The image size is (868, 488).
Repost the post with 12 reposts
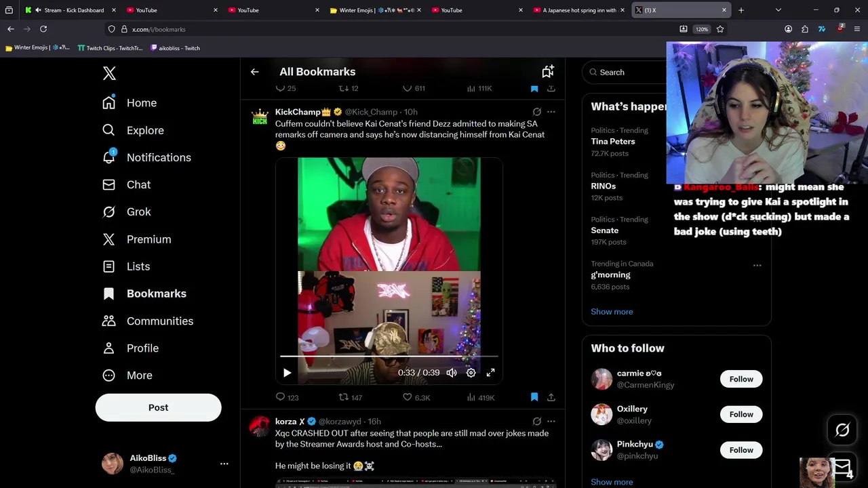coord(348,89)
